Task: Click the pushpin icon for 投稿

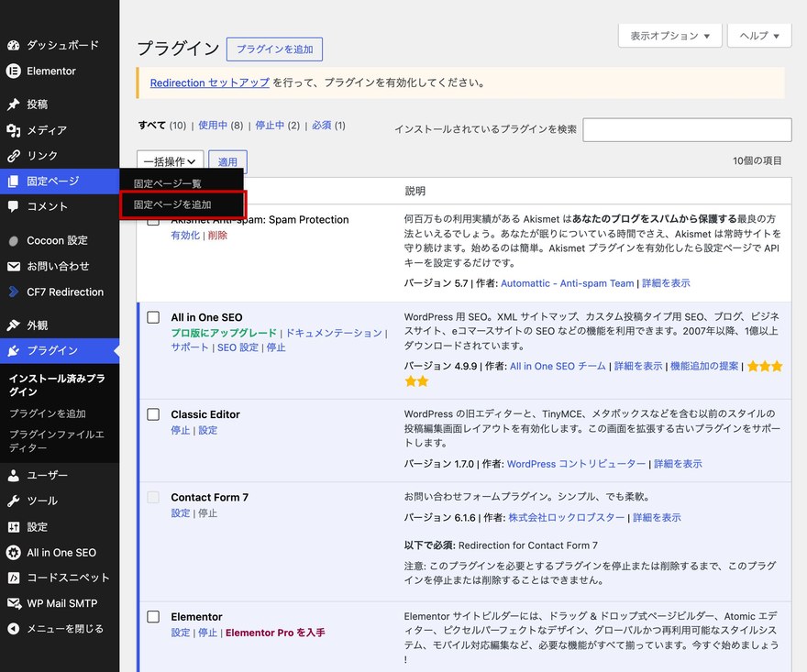Action: 14,105
